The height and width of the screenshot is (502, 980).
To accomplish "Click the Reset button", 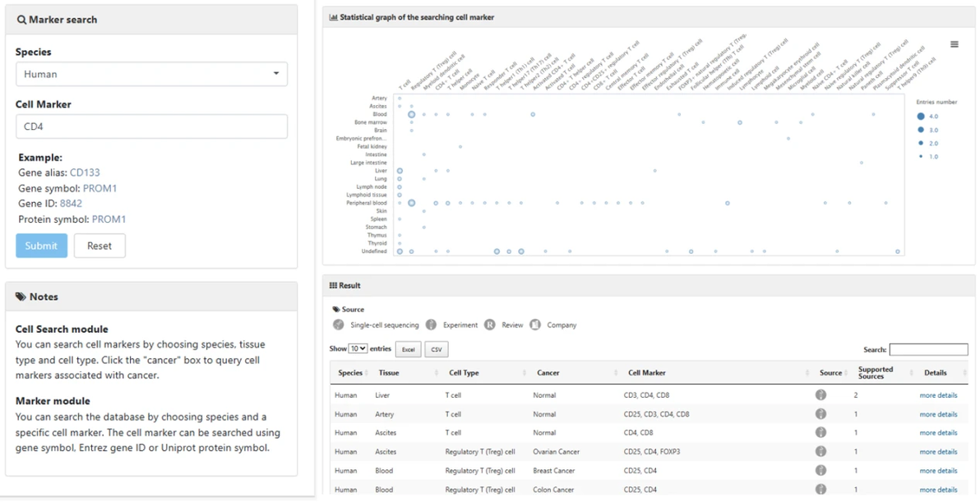I will point(99,246).
